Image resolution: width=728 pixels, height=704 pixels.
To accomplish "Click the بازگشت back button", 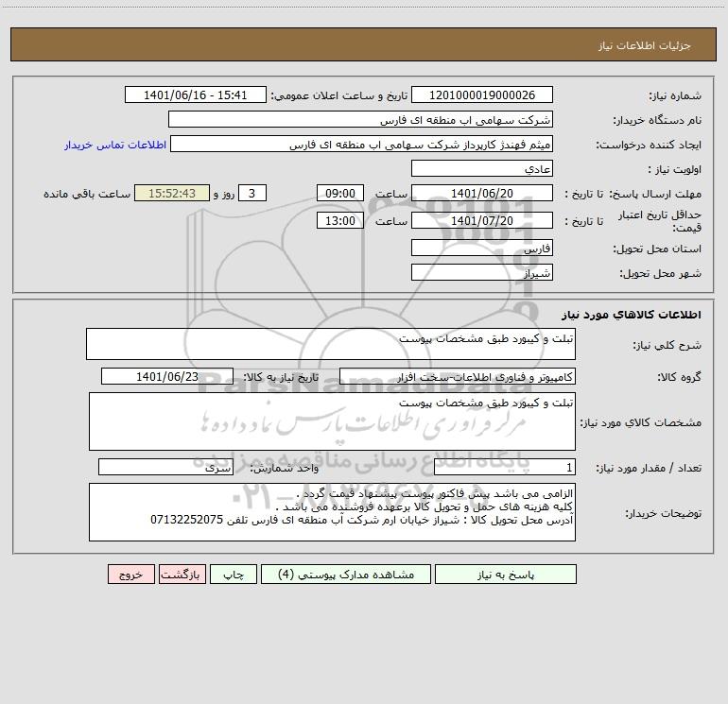I will (182, 574).
